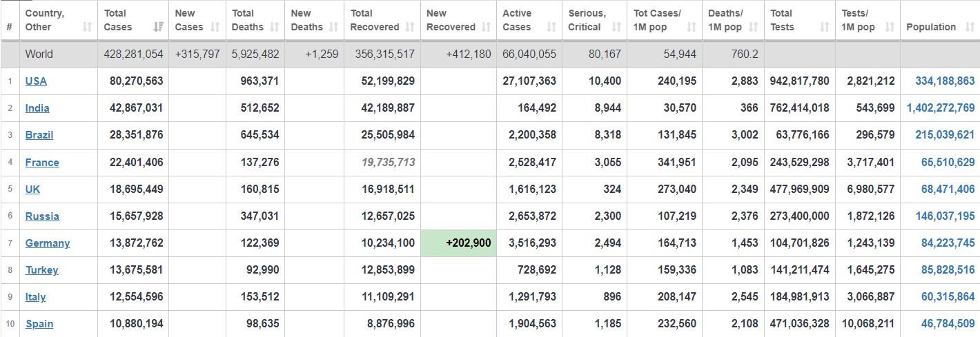Open Spain population link 46,784,509
The width and height of the screenshot is (980, 337).
(948, 324)
